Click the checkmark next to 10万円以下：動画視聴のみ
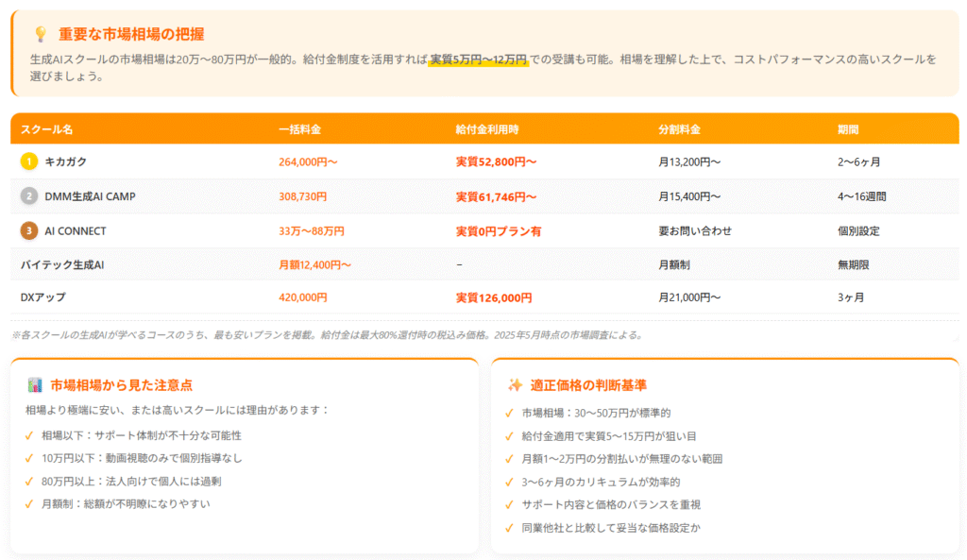 pos(29,458)
